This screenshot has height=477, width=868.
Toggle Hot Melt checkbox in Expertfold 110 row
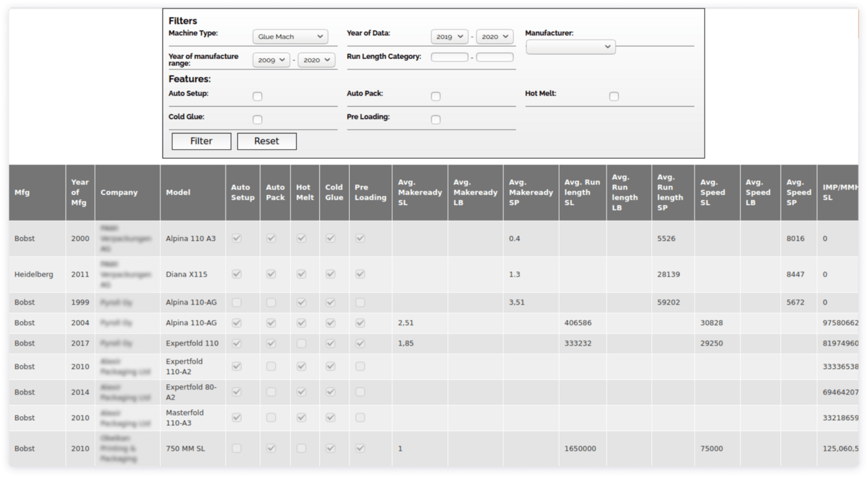pos(301,343)
